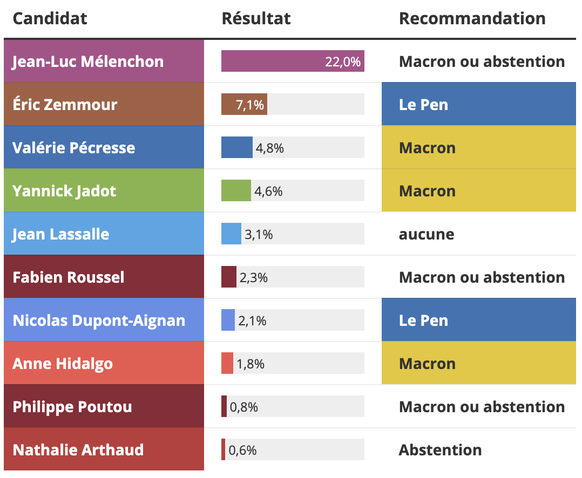The height and width of the screenshot is (478, 582).
Task: Click Arthaud's Abstention recommendation text
Action: click(x=440, y=450)
